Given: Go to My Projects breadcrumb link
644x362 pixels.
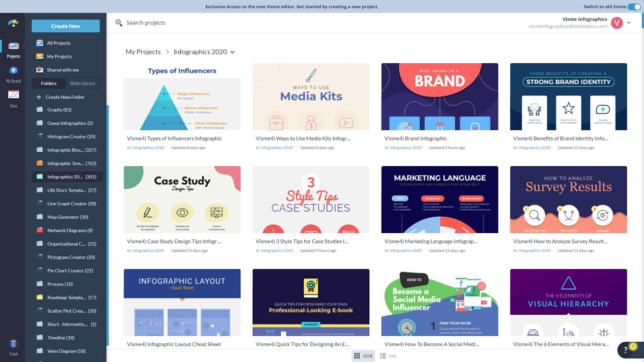Looking at the screenshot, I should (x=143, y=52).
